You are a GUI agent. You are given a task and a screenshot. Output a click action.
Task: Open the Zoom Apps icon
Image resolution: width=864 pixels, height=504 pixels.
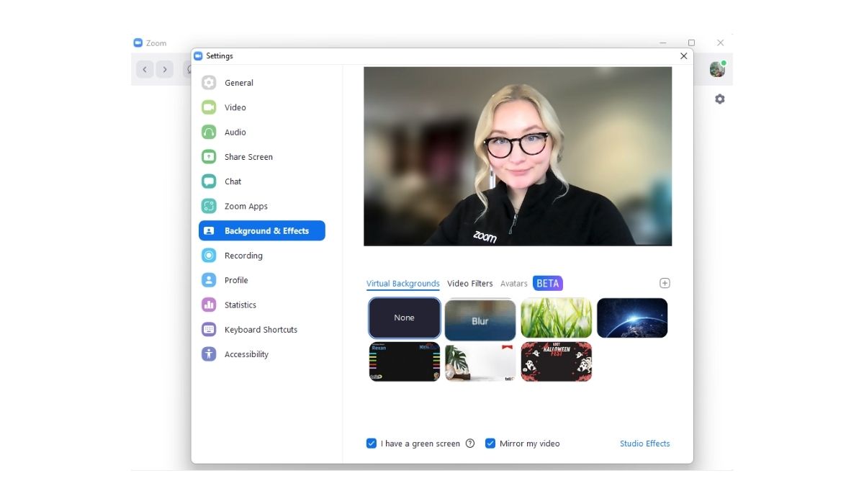[x=209, y=206]
